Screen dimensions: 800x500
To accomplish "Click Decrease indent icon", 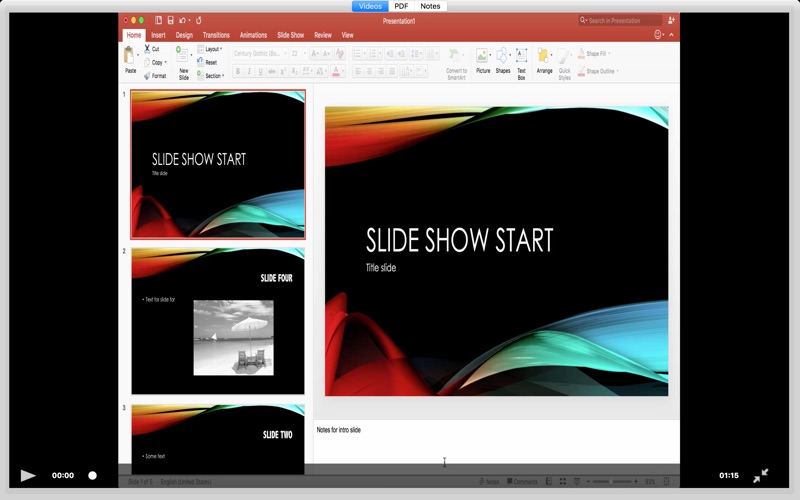I will click(x=390, y=54).
